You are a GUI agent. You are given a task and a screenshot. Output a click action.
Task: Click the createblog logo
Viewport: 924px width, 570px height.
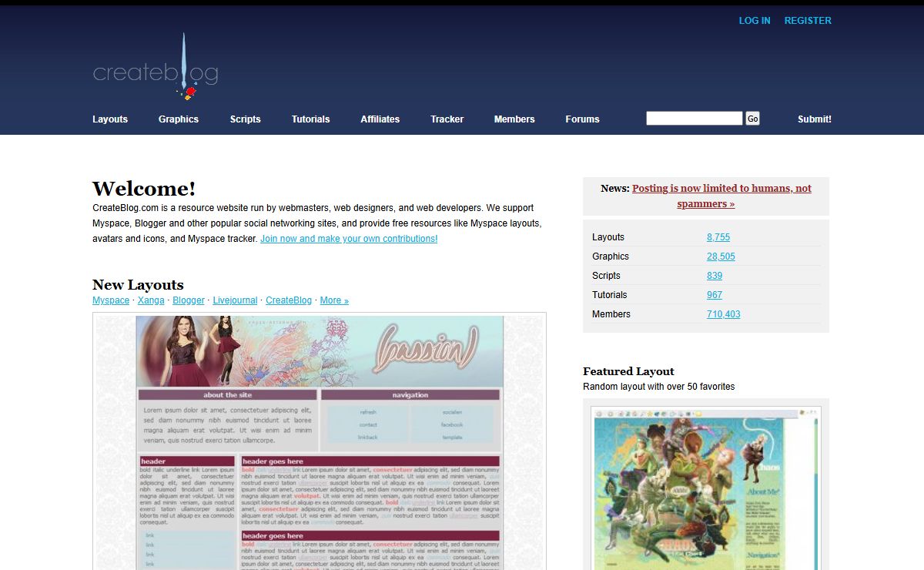pyautogui.click(x=156, y=68)
